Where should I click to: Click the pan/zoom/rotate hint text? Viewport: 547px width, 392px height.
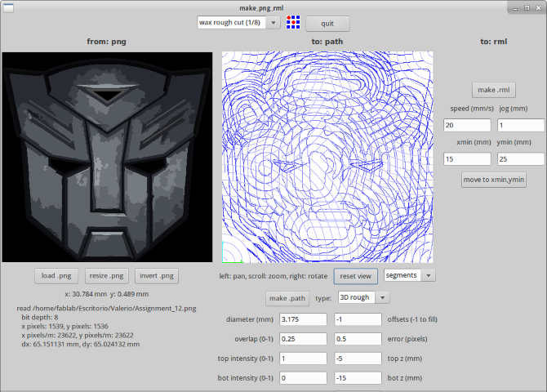[273, 276]
